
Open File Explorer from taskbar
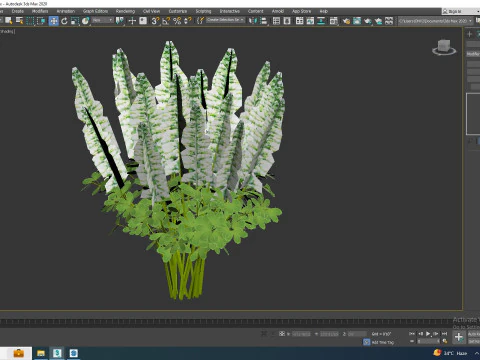[41, 353]
